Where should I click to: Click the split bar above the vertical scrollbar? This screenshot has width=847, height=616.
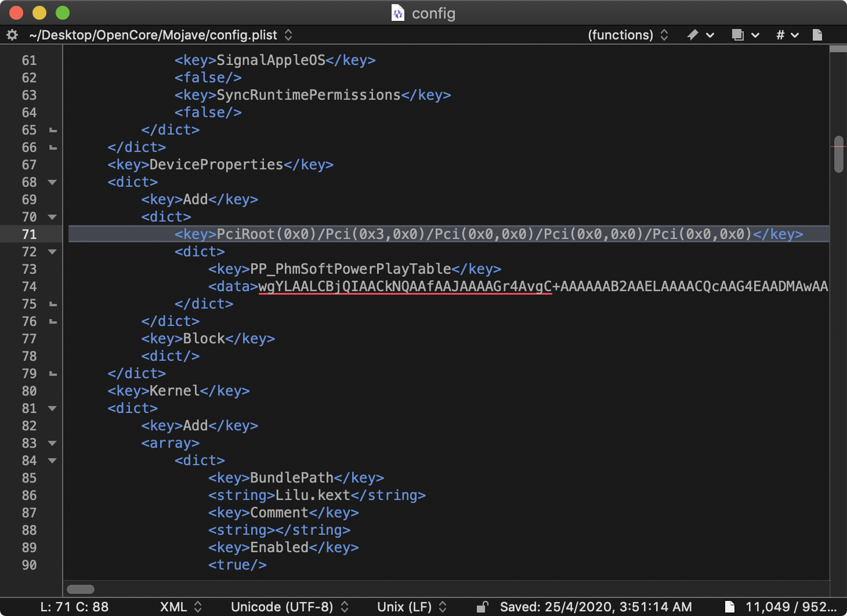click(x=838, y=49)
